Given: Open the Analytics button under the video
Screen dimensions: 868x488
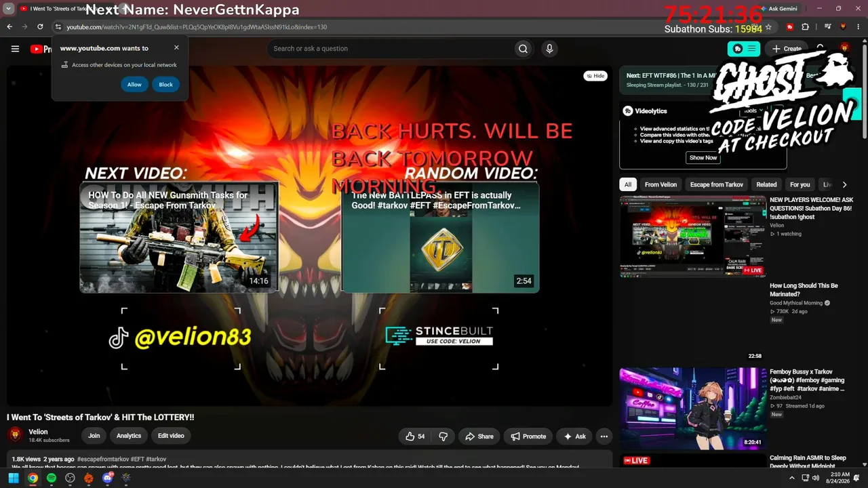Looking at the screenshot, I should 129,436.
